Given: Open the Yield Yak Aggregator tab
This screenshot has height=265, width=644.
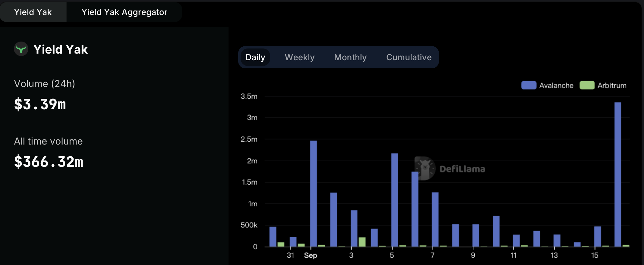Looking at the screenshot, I should tap(124, 12).
